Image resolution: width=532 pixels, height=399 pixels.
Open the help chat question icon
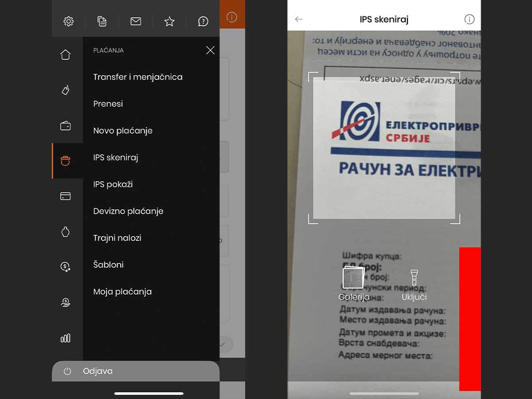[203, 21]
